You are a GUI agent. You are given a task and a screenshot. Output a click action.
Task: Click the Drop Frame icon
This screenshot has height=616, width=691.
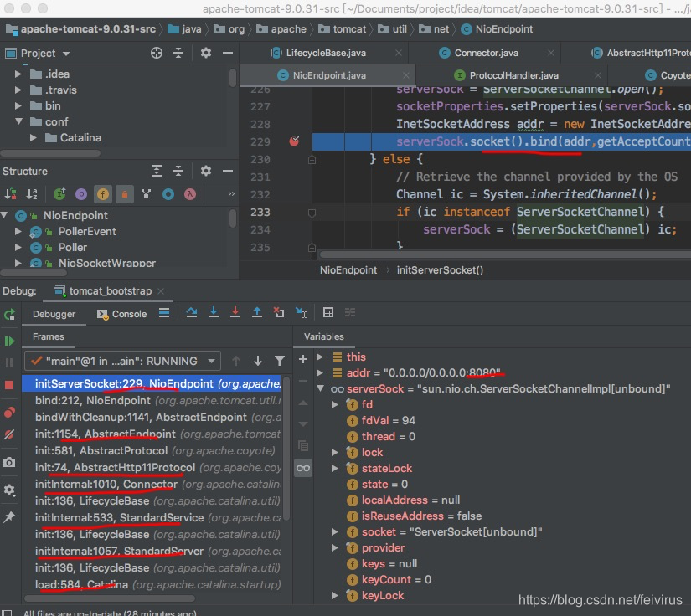point(279,313)
